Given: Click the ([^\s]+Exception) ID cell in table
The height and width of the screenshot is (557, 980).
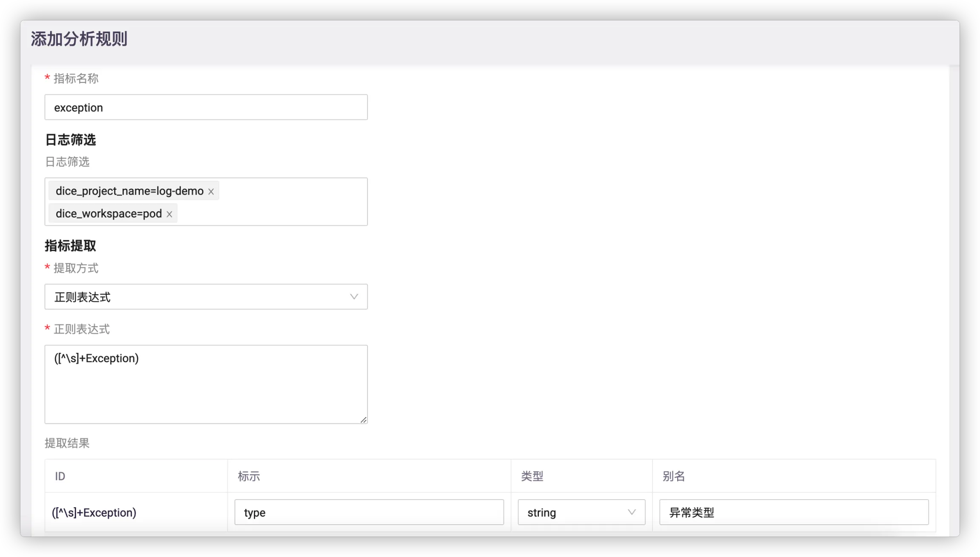Looking at the screenshot, I should pyautogui.click(x=94, y=513).
